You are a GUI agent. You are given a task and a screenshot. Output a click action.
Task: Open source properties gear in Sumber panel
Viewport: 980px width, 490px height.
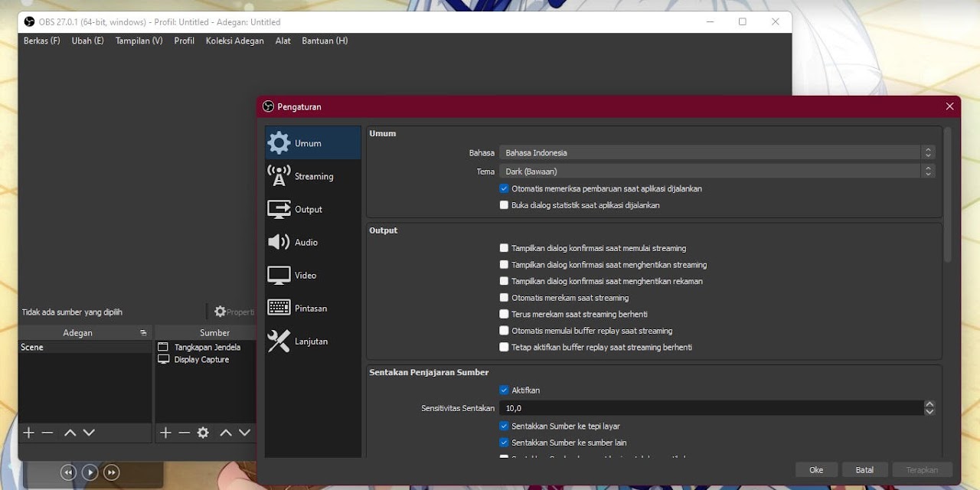[x=203, y=433]
